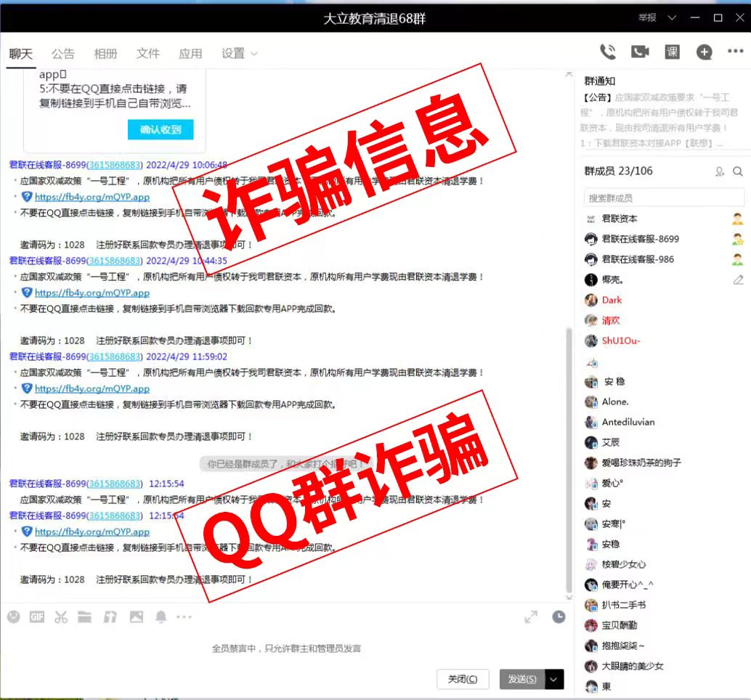Open the emoji picker
The width and height of the screenshot is (751, 700).
click(13, 616)
